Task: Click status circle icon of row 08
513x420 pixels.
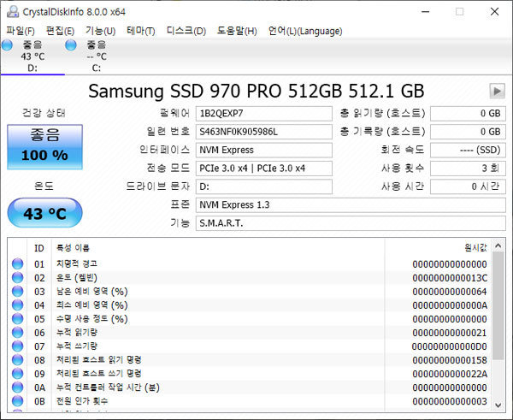Action: (18, 360)
